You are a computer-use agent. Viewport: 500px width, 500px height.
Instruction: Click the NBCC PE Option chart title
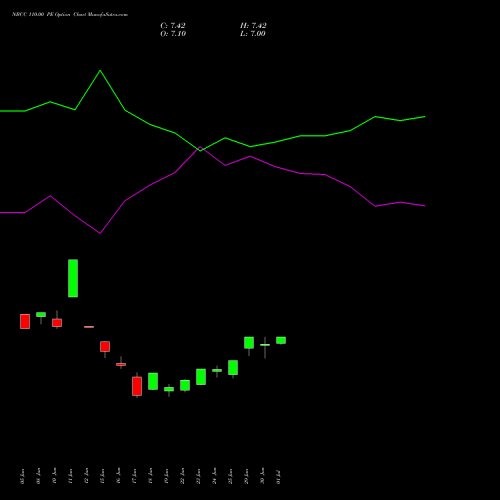[70, 14]
